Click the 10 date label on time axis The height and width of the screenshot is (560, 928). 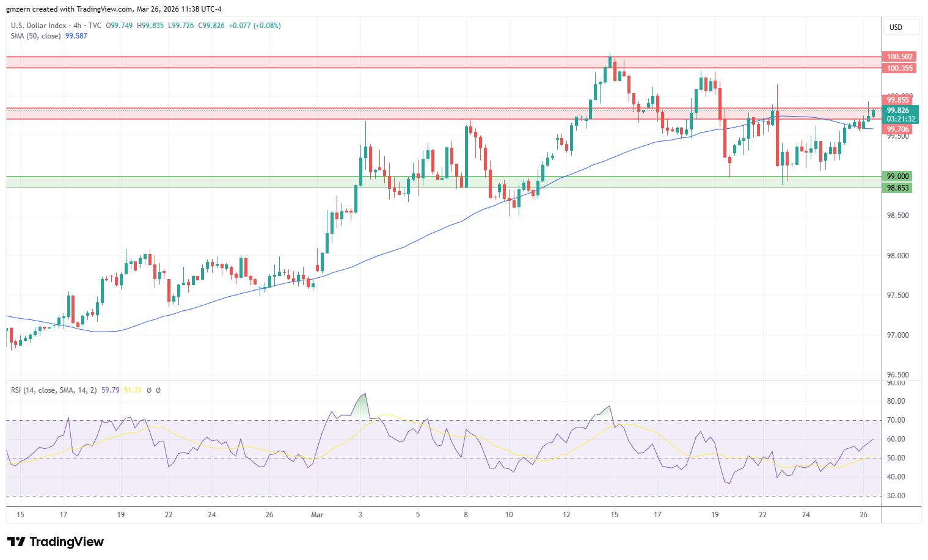pyautogui.click(x=509, y=515)
